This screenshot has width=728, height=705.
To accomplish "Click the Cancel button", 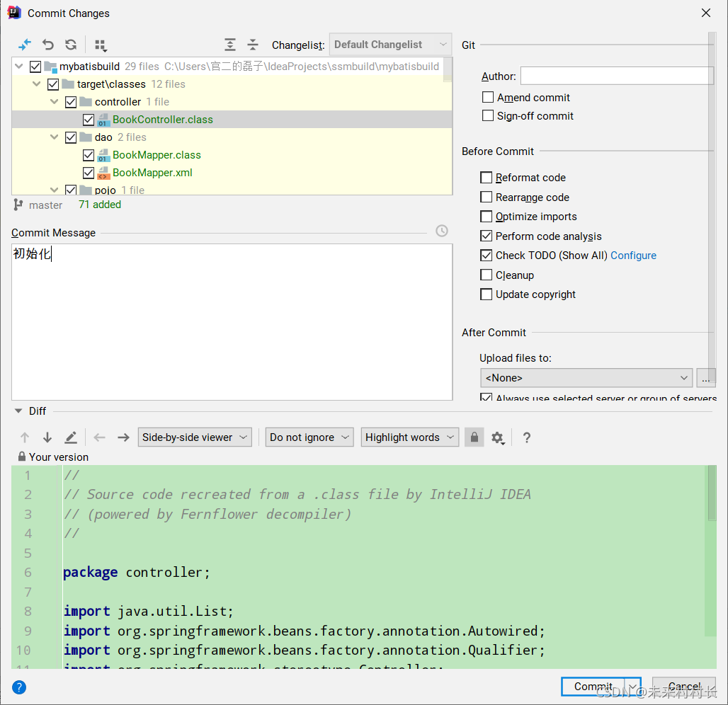I will pyautogui.click(x=684, y=687).
